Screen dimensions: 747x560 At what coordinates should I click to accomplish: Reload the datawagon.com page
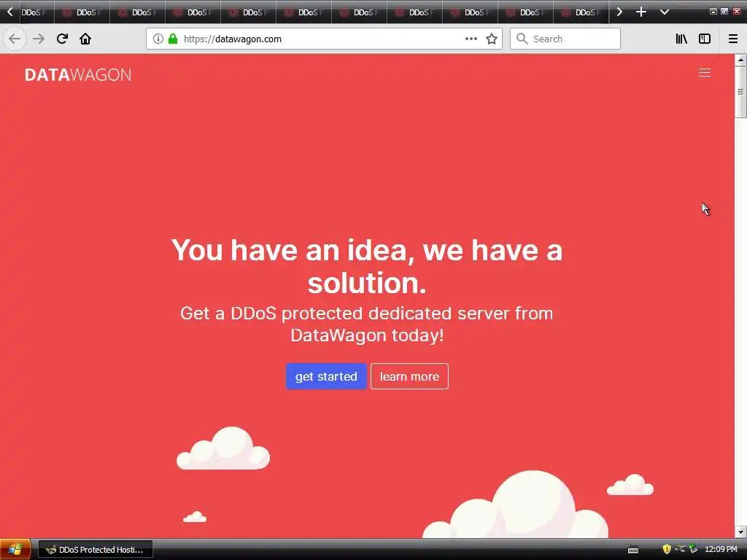62,39
